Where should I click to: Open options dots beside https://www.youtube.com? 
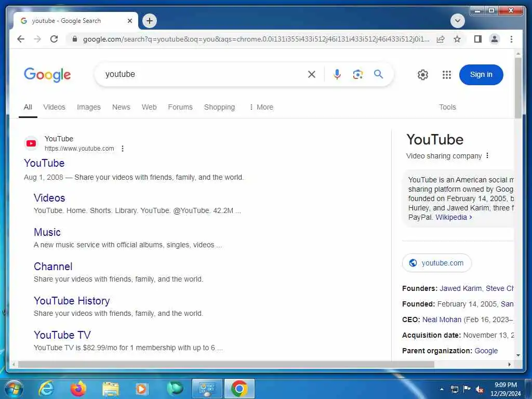pyautogui.click(x=123, y=149)
